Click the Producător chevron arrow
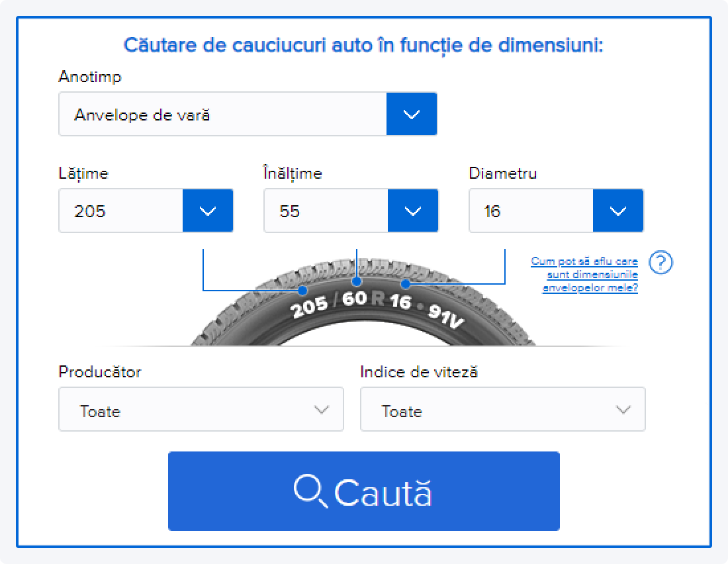The width and height of the screenshot is (728, 564). click(x=322, y=410)
